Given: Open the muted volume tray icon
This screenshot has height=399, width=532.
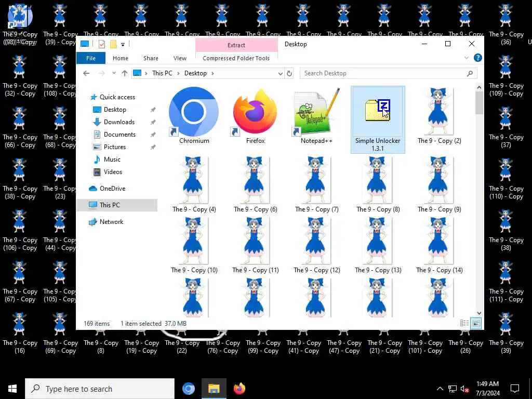Looking at the screenshot, I should [464, 389].
